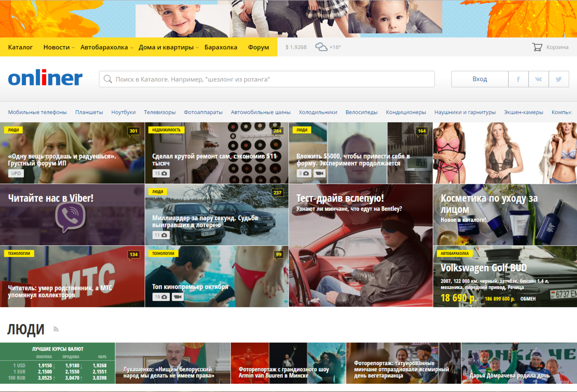Image resolution: width=577 pixels, height=392 pixels.
Task: Open Косметика по уходу за лицом promo
Action: pyautogui.click(x=505, y=215)
